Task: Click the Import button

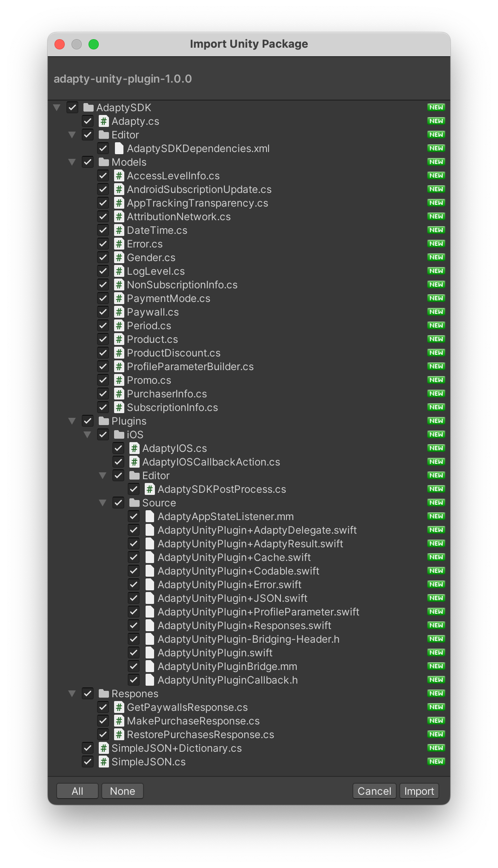Action: point(419,791)
